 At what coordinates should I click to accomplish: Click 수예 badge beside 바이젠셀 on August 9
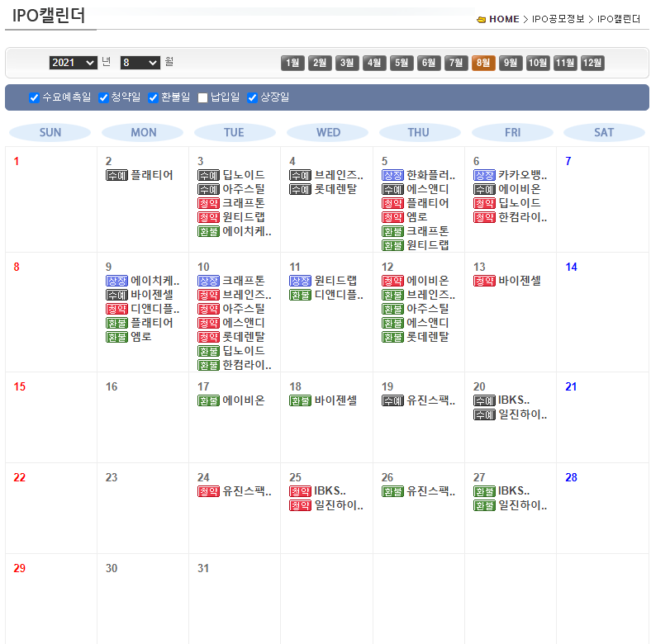[x=116, y=295]
